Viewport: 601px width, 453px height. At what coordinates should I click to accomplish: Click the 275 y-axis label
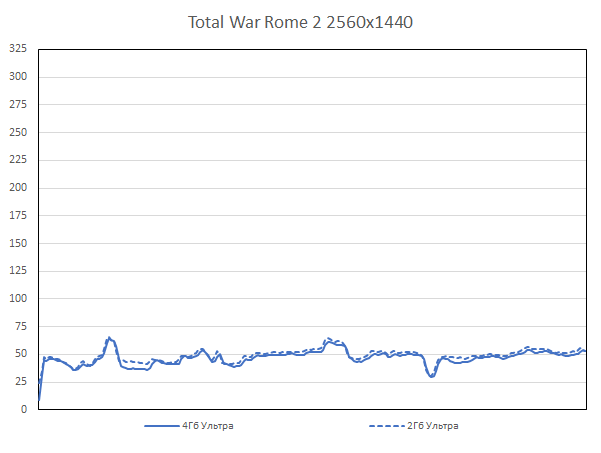click(x=17, y=104)
